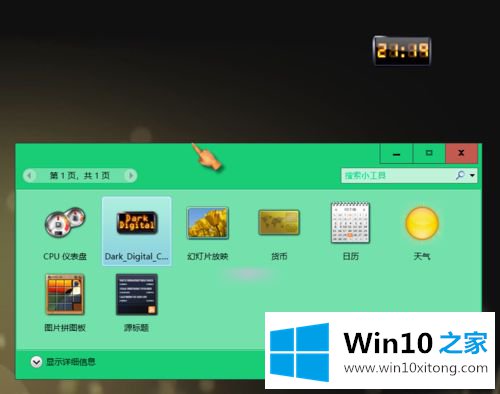Select the 图片拼图板 puzzle gadget icon
Screen dimensions: 500x394
pyautogui.click(x=65, y=294)
